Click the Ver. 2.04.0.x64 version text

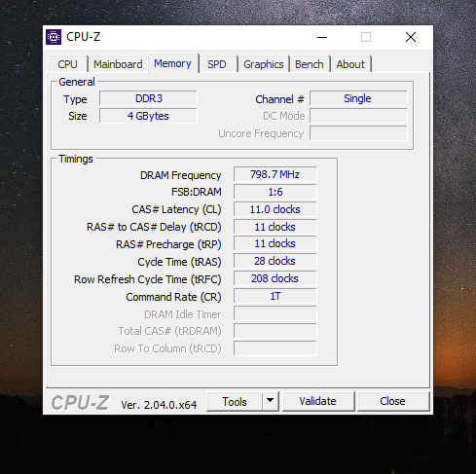pyautogui.click(x=159, y=405)
